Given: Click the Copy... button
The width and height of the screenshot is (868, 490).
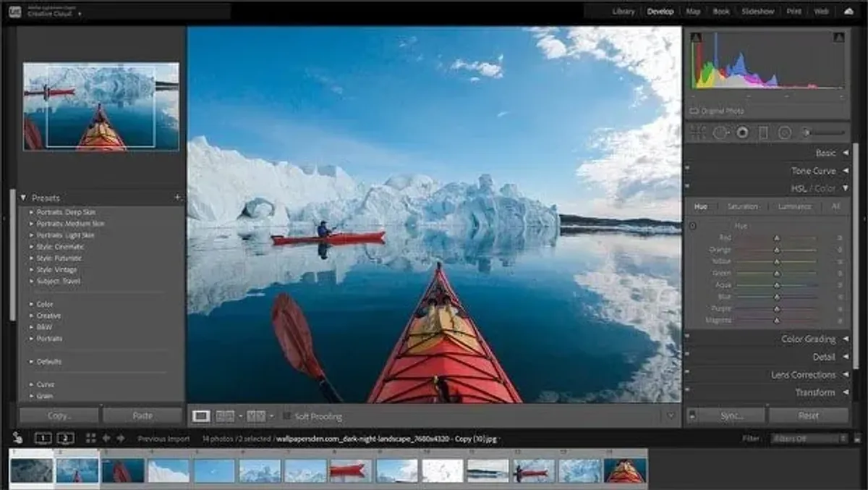Looking at the screenshot, I should point(59,416).
